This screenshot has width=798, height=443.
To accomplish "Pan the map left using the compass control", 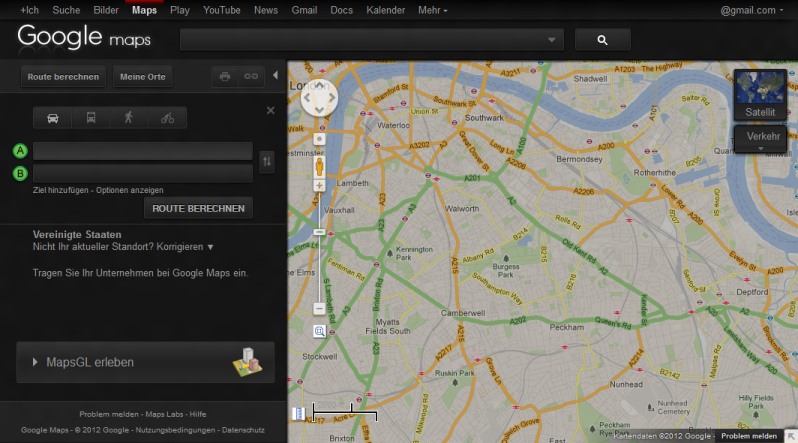I will click(307, 97).
